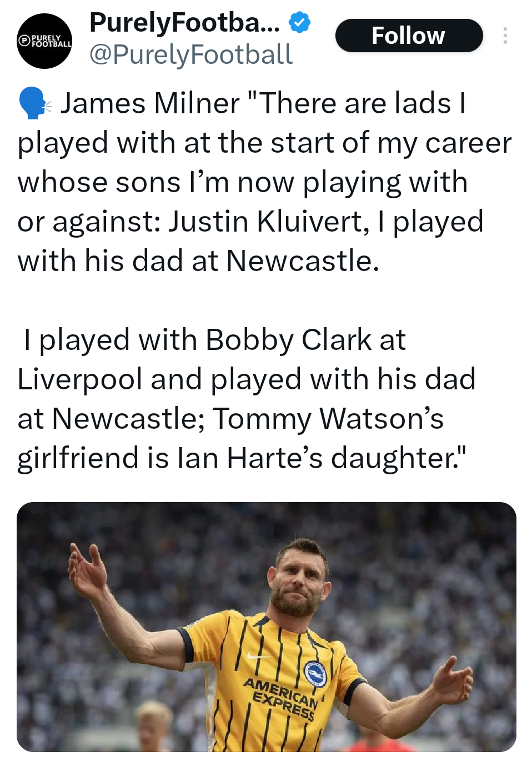This screenshot has height=762, width=532.
Task: Open the @PurelyFootball handle link
Action: click(x=190, y=54)
